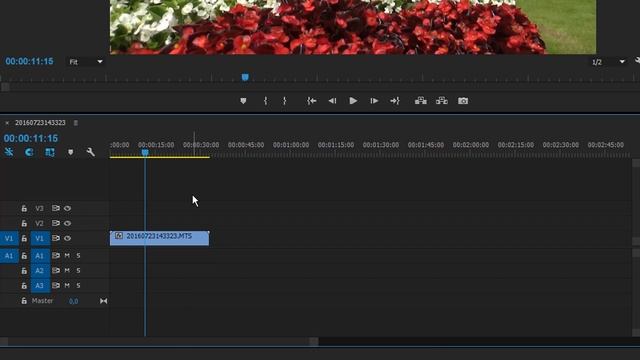Toggle timeline Snap magnet icon
The height and width of the screenshot is (360, 640).
tap(29, 152)
